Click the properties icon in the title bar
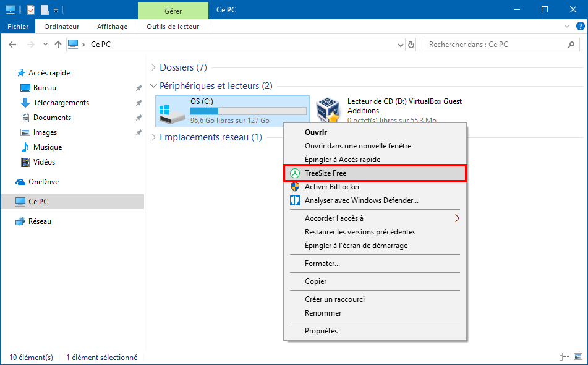 click(x=31, y=10)
